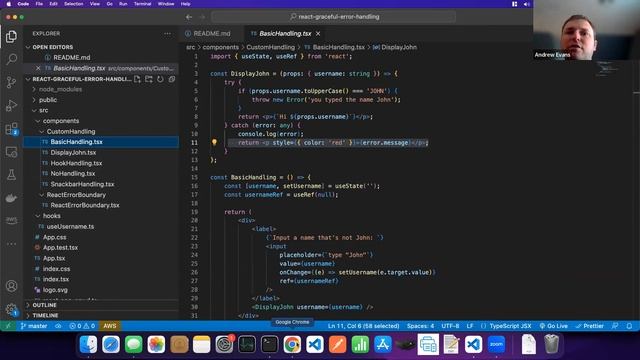Open the Testing flask view
This screenshot has width=640, height=360.
[x=11, y=175]
